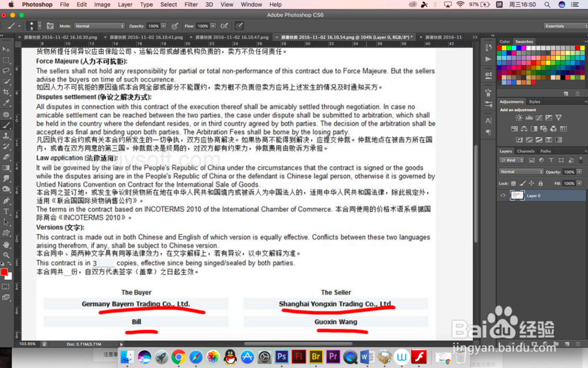Open the brush Mode dropdown

(99, 26)
